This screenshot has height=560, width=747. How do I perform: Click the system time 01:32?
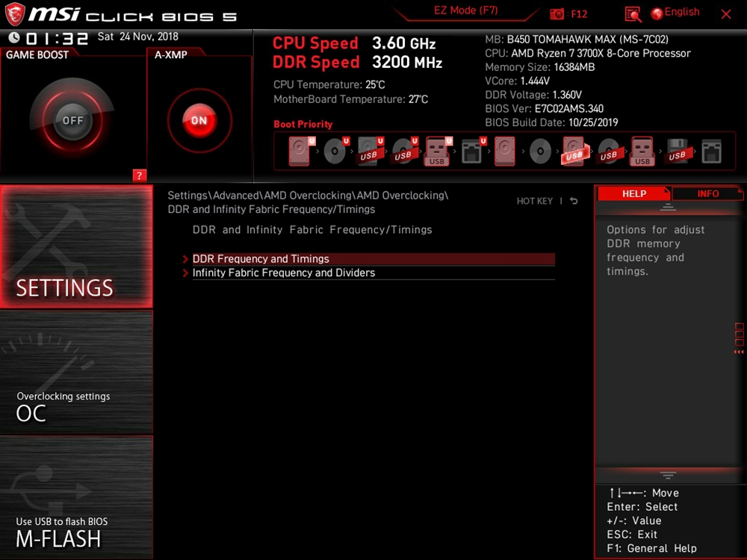[x=58, y=38]
